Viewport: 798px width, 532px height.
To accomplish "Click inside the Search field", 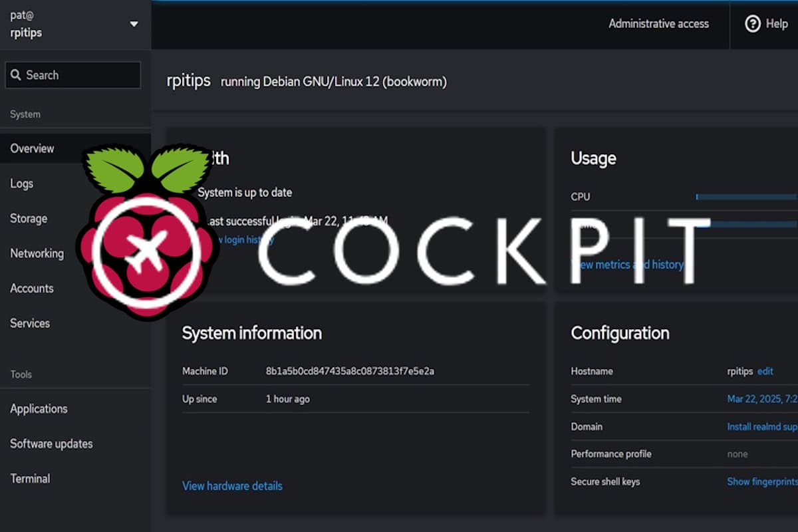I will click(x=73, y=75).
